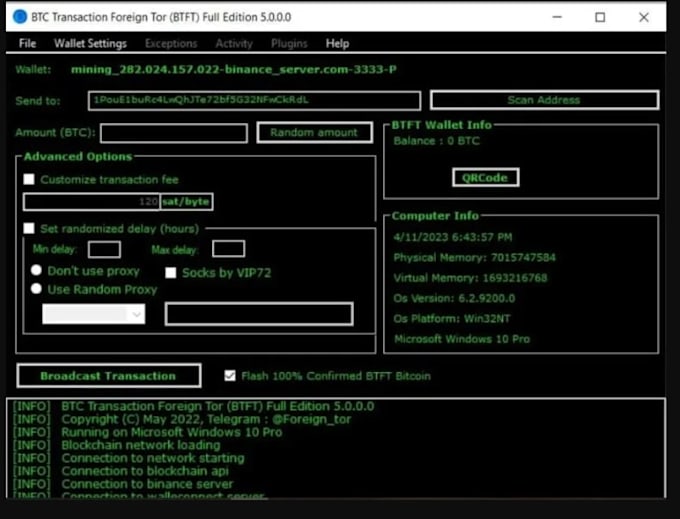Click the Balance : 0 BTC text
Screen dimensions: 680x519
click(x=436, y=141)
